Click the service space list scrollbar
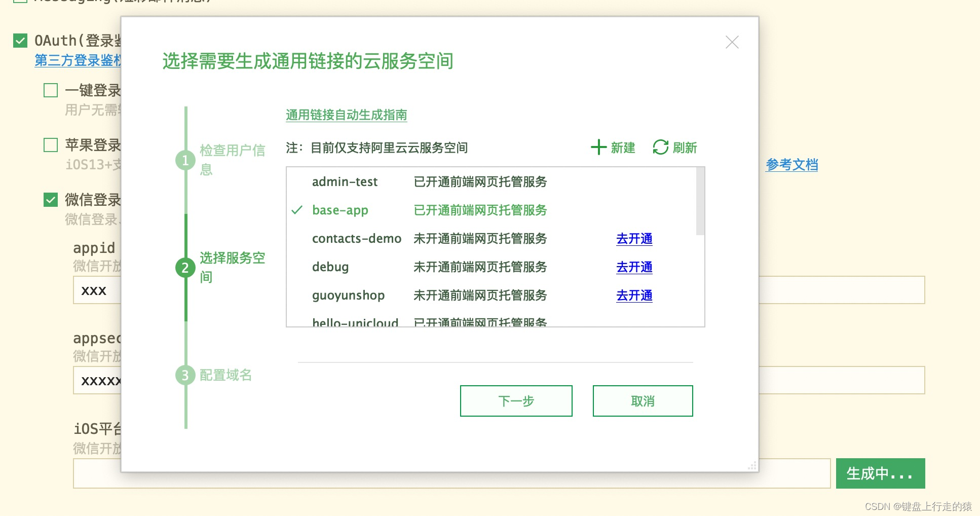 (700, 201)
